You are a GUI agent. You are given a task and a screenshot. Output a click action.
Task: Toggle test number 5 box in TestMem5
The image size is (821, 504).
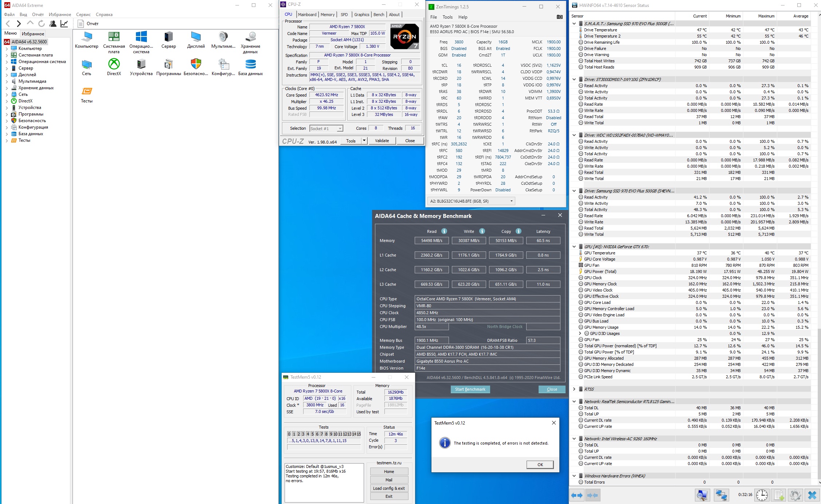(312, 434)
